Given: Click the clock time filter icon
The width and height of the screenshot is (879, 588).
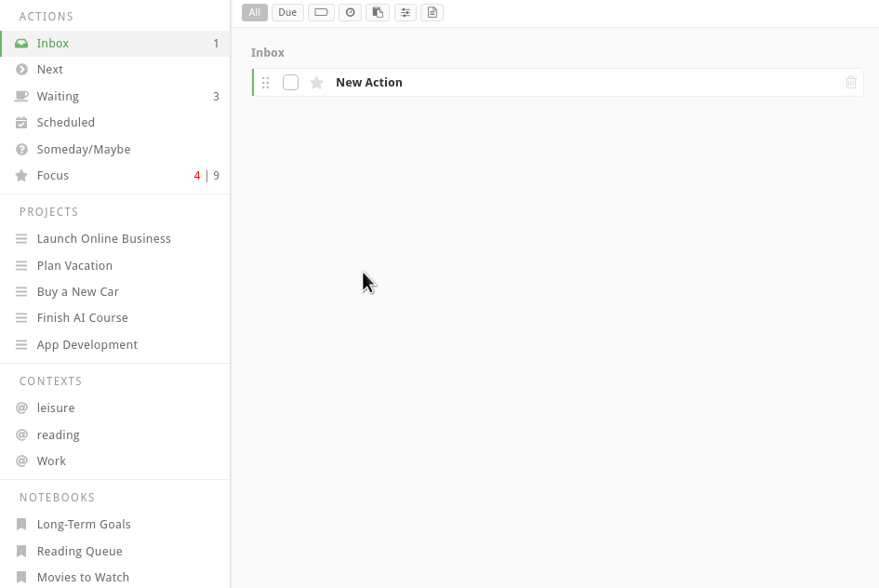Looking at the screenshot, I should coord(350,12).
